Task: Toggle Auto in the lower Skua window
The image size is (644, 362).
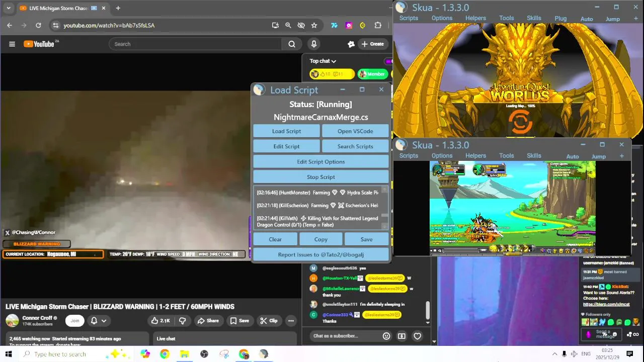Action: [573, 156]
